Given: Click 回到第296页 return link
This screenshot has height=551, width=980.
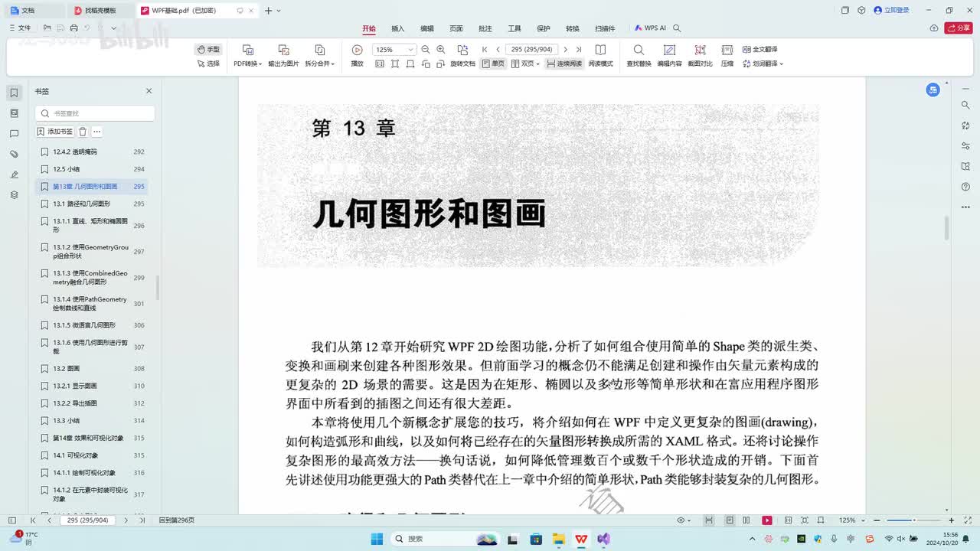Looking at the screenshot, I should point(177,520).
